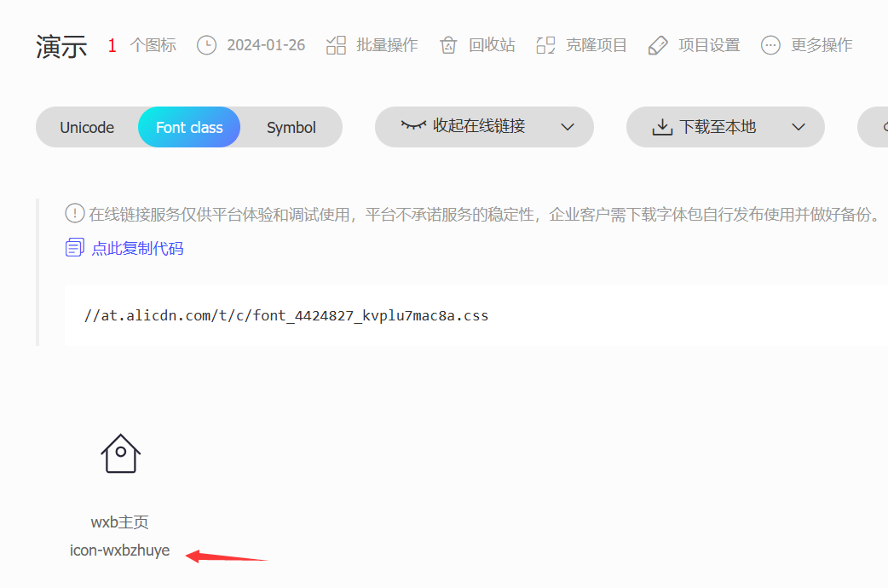Select the wxb主页 house icon
Screen dimensions: 888x588
tap(121, 453)
